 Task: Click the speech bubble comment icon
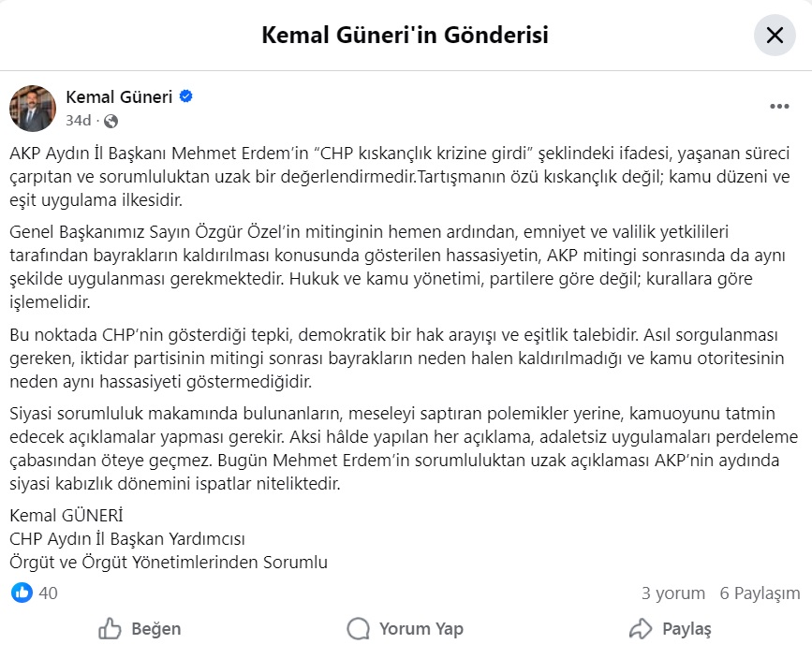coord(358,628)
